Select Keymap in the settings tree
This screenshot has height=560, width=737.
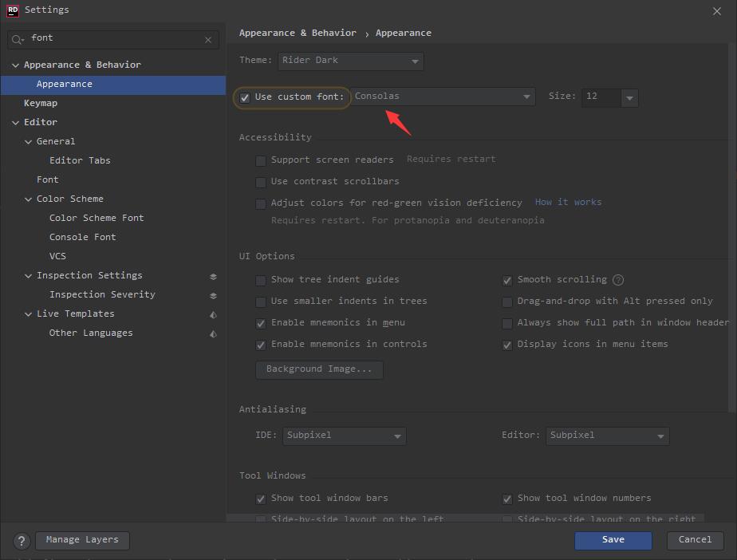41,103
